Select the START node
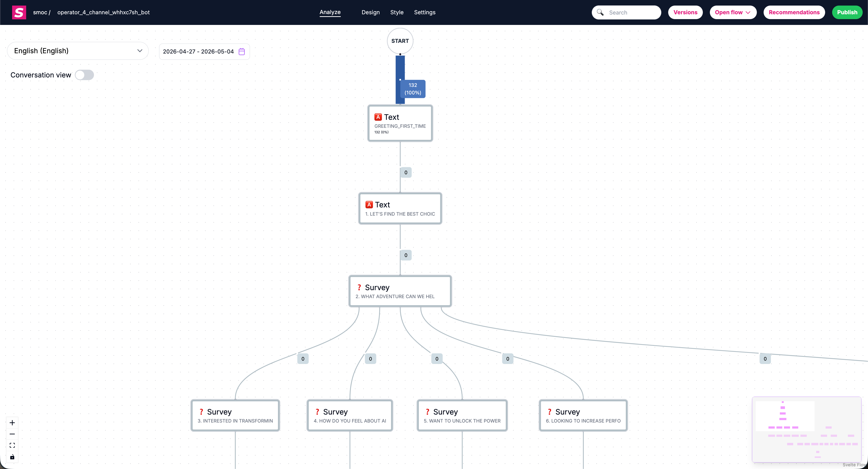The height and width of the screenshot is (469, 868). tap(400, 41)
